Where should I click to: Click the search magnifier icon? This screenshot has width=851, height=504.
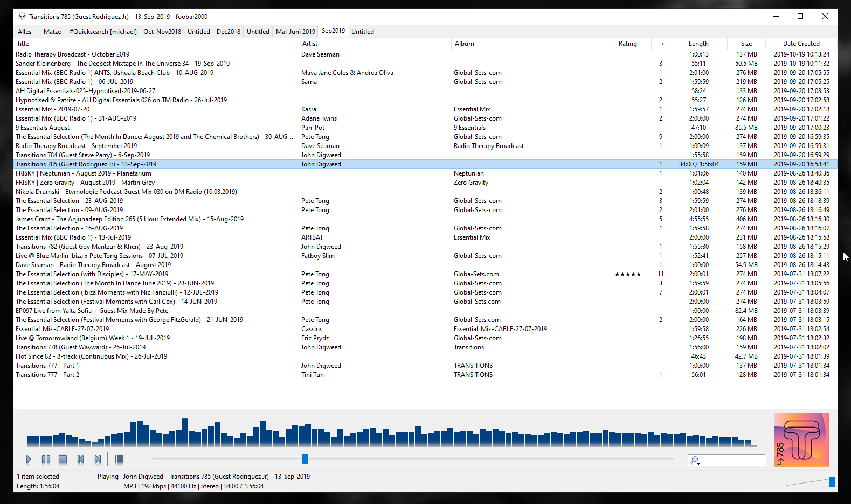(695, 460)
